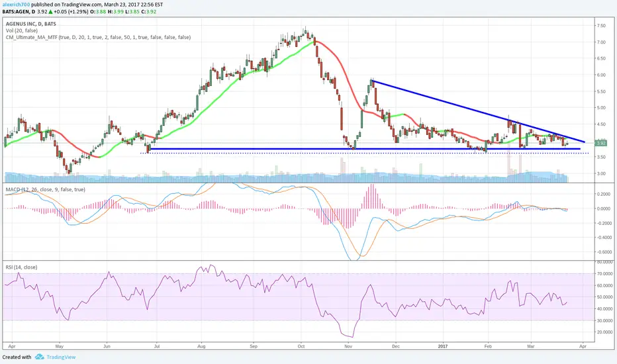Click the 0.0000 MACD axis label
The image size is (617, 364).
click(604, 208)
